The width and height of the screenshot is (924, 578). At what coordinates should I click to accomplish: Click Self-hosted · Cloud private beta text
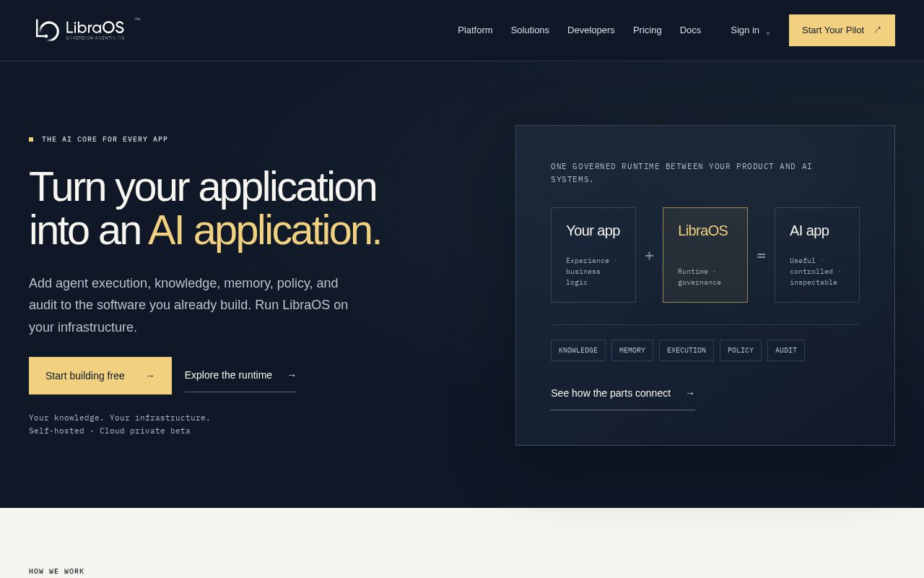coord(110,431)
